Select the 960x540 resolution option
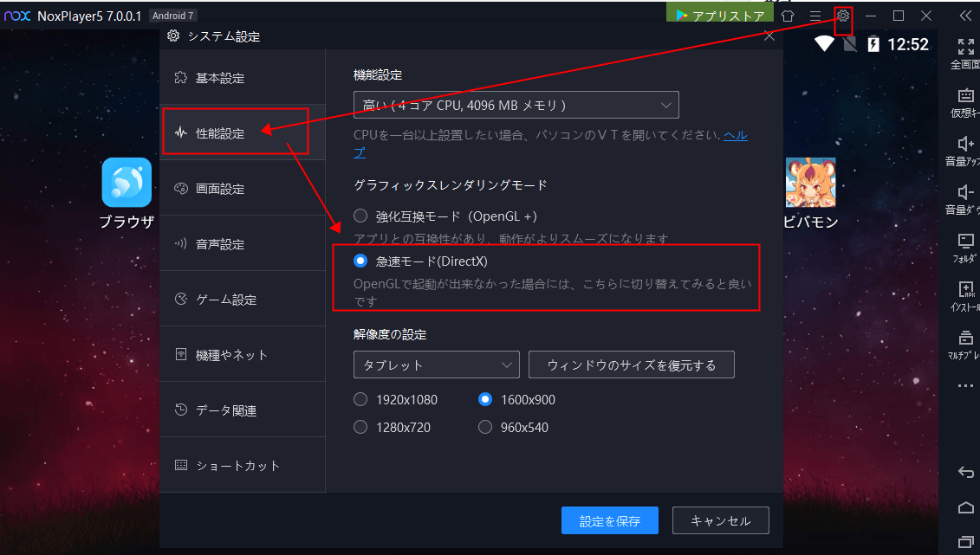Image resolution: width=980 pixels, height=555 pixels. coord(485,427)
